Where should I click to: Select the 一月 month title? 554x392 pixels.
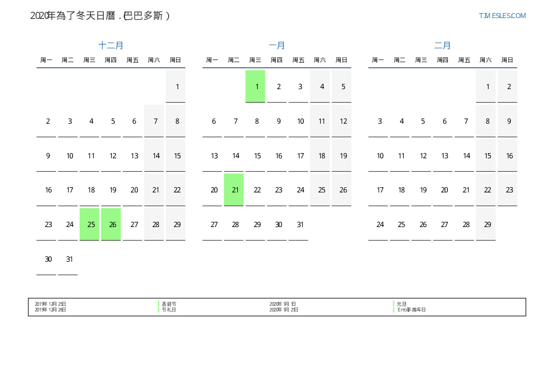click(277, 46)
